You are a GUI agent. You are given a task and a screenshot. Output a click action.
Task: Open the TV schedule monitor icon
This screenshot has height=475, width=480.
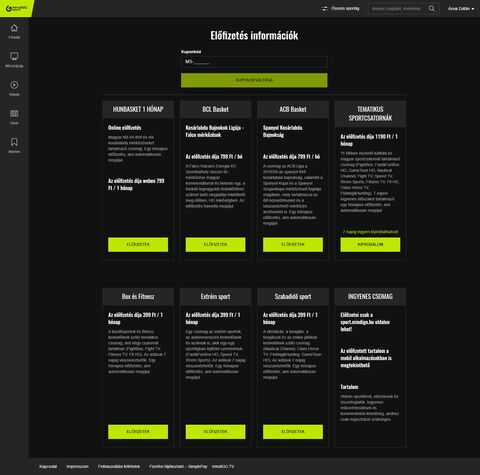click(x=14, y=56)
